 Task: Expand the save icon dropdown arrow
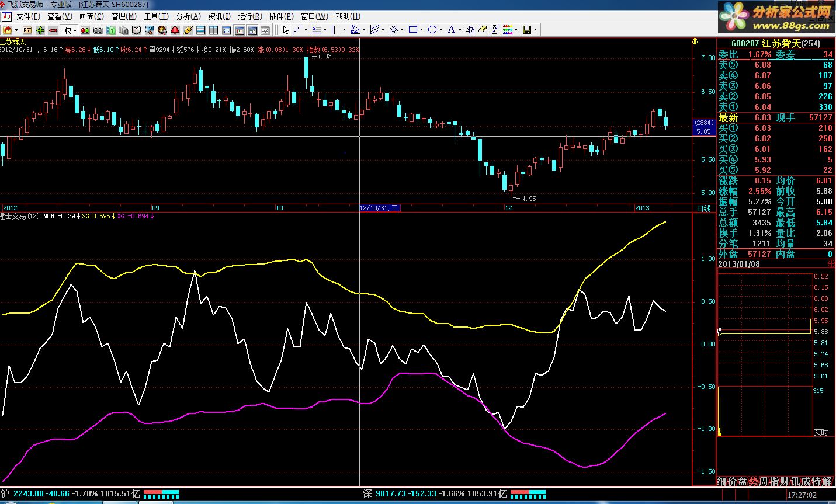point(535,30)
